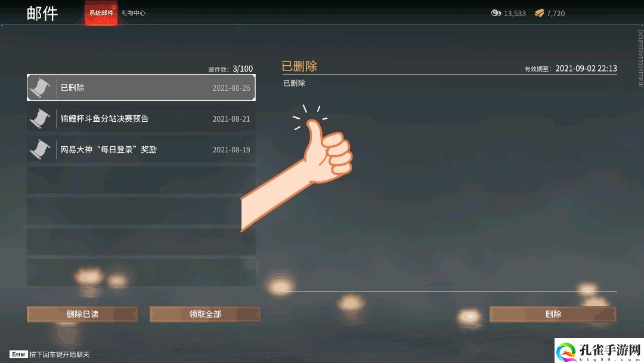Select the 已删除 mail dated 2021-08-26
This screenshot has height=363, width=644.
click(x=141, y=88)
